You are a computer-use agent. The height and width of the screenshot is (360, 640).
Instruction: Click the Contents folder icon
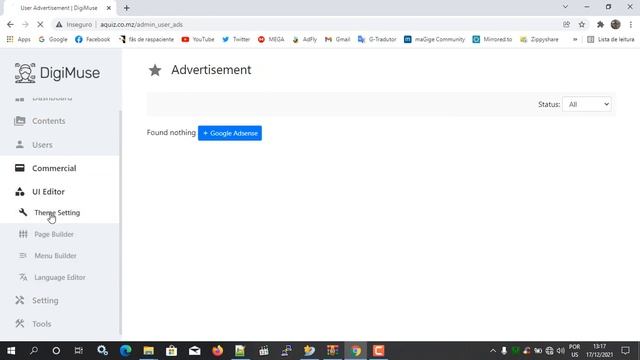click(x=20, y=121)
